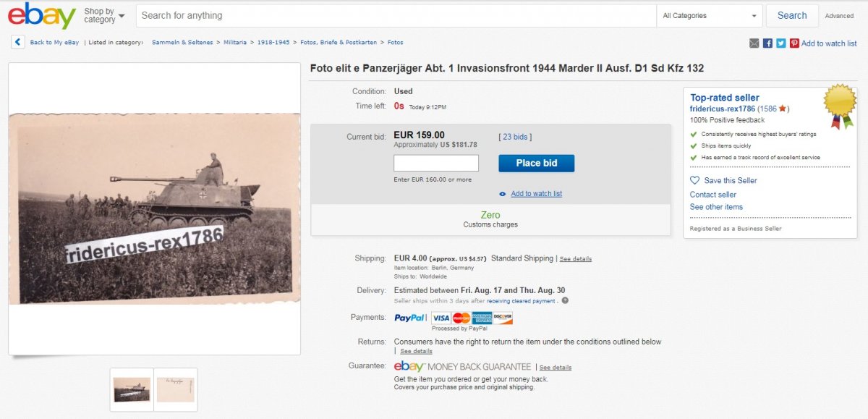Share listing on Twitter icon
Viewport: 868px width, 419px height.
click(781, 43)
